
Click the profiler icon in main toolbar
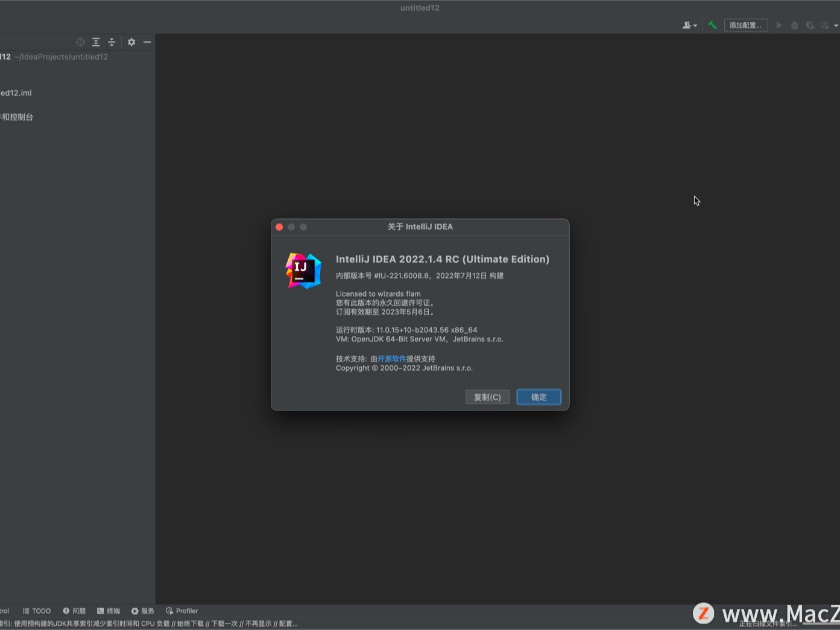824,25
